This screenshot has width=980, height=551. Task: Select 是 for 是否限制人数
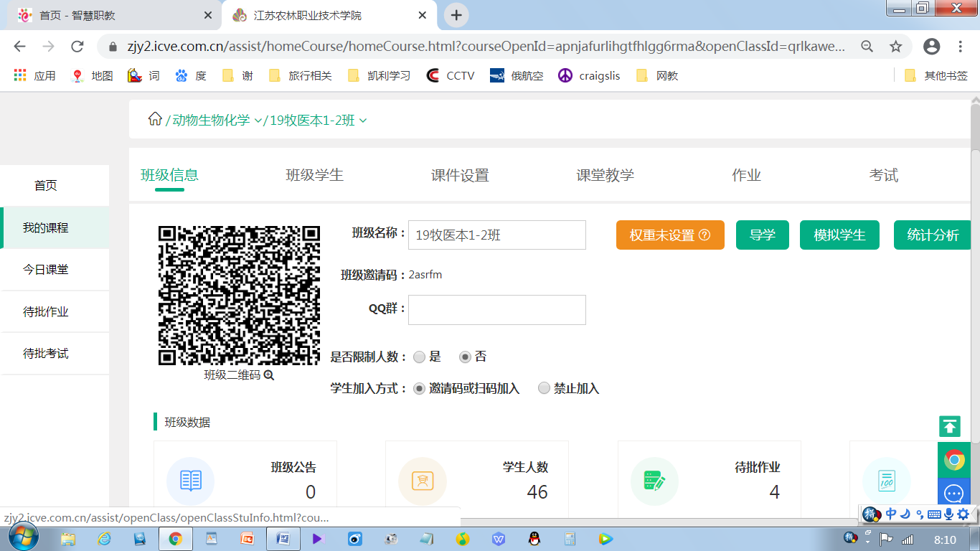(x=420, y=357)
